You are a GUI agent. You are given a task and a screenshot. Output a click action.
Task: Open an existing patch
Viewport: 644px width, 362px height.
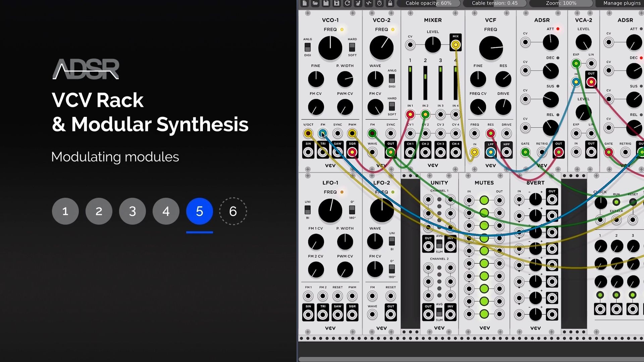pos(315,3)
